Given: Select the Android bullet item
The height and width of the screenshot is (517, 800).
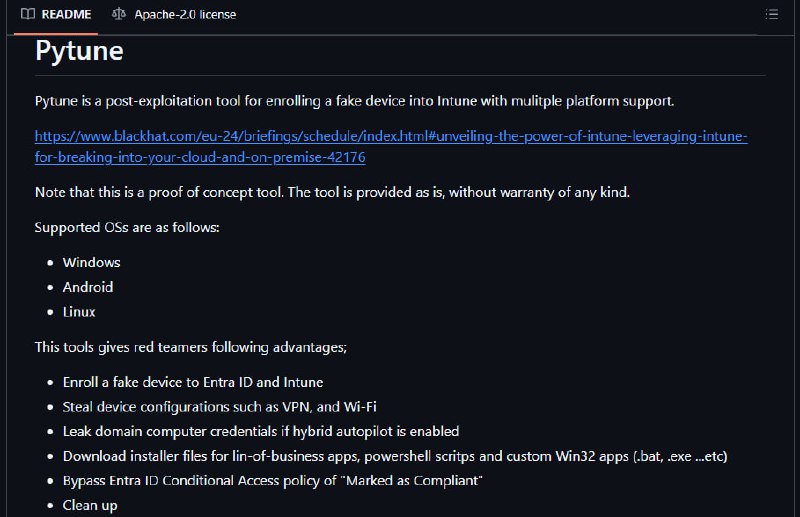Looking at the screenshot, I should pyautogui.click(x=88, y=287).
